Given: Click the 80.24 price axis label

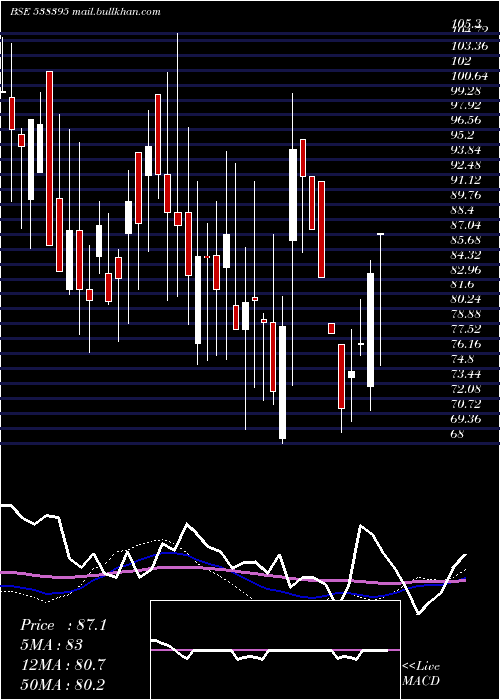Looking at the screenshot, I should (466, 299).
